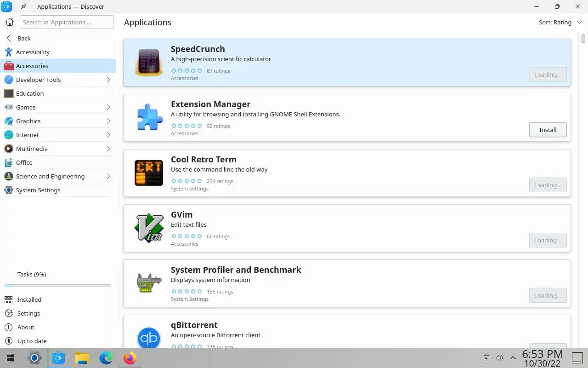Viewport: 588px width, 368px height.
Task: Click the Developer Tools category icon
Action: [9, 80]
